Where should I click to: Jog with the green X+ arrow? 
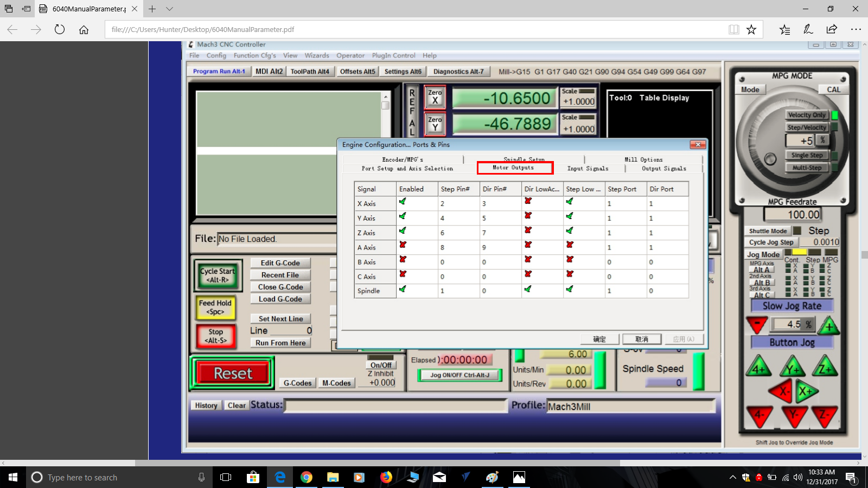806,391
